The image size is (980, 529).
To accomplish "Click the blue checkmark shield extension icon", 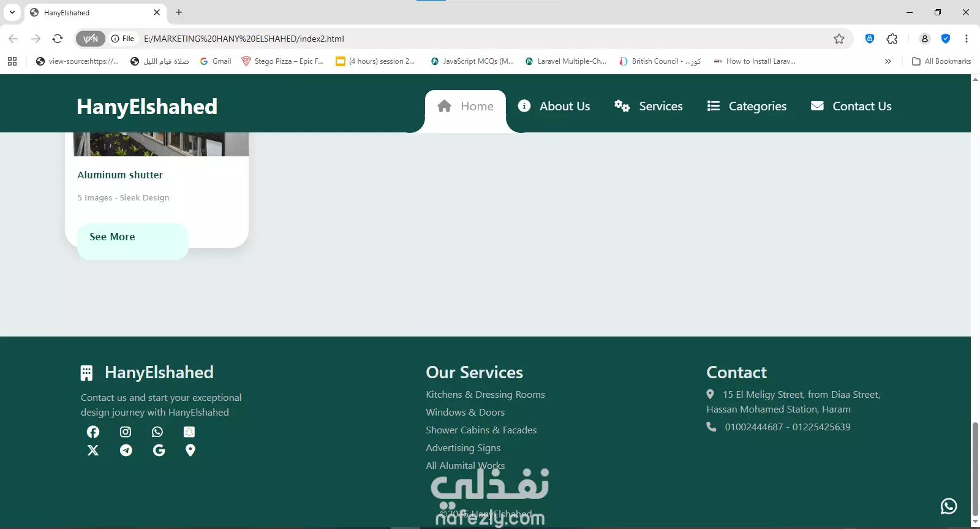I will pyautogui.click(x=946, y=39).
